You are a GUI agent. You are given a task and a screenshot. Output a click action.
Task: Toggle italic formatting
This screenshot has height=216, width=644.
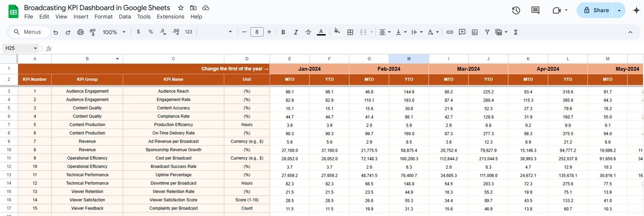point(296,32)
